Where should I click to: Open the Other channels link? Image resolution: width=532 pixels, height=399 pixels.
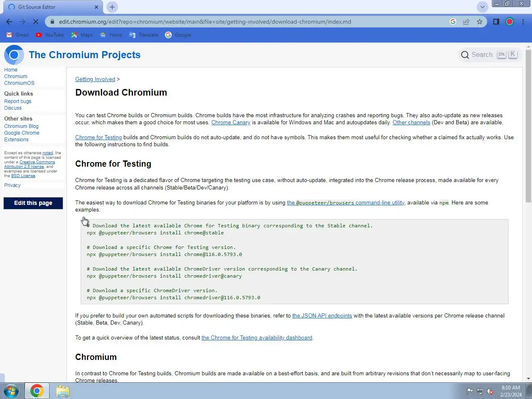411,123
